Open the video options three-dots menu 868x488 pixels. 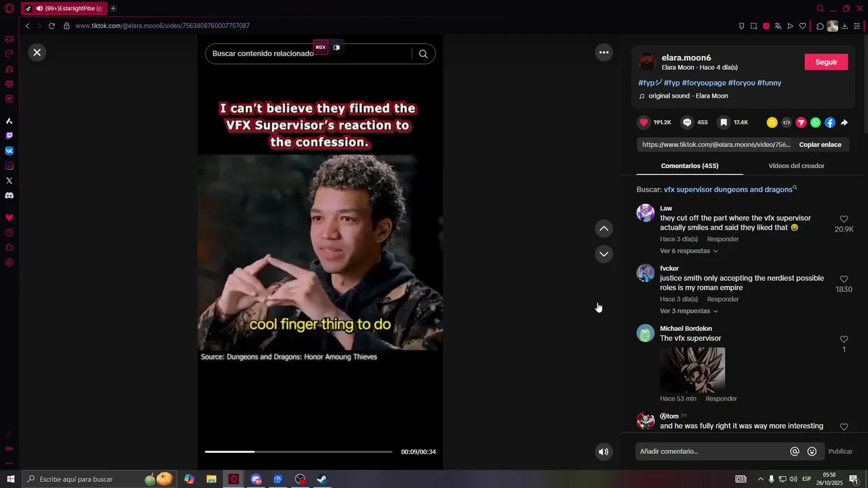[604, 52]
